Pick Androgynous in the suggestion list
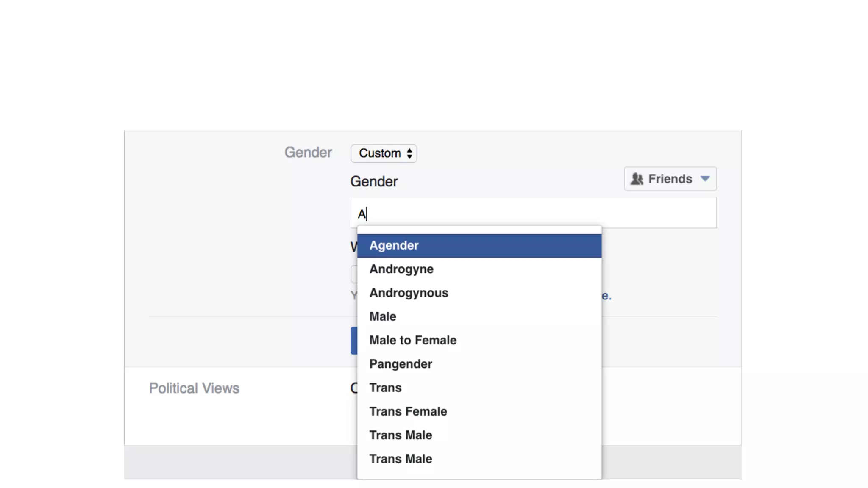868x488 pixels. (409, 293)
